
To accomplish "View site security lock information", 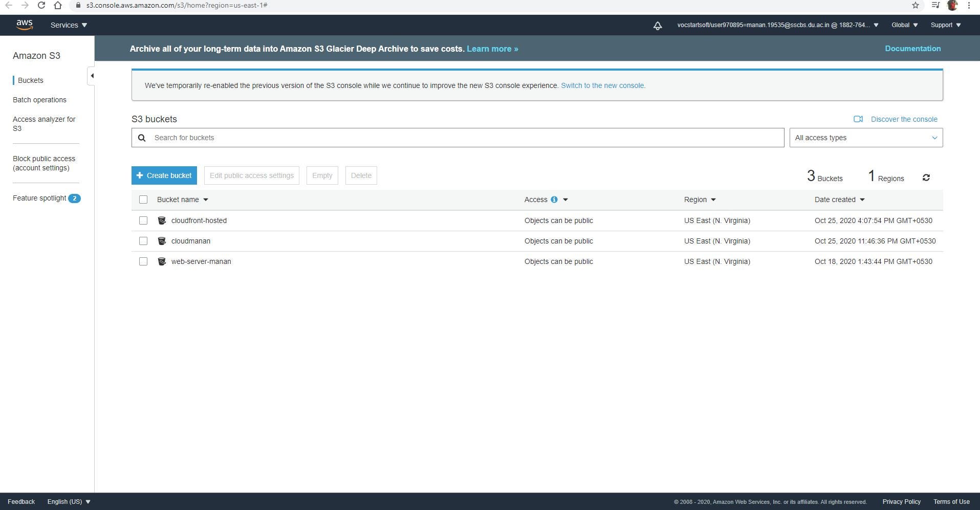I will (78, 5).
